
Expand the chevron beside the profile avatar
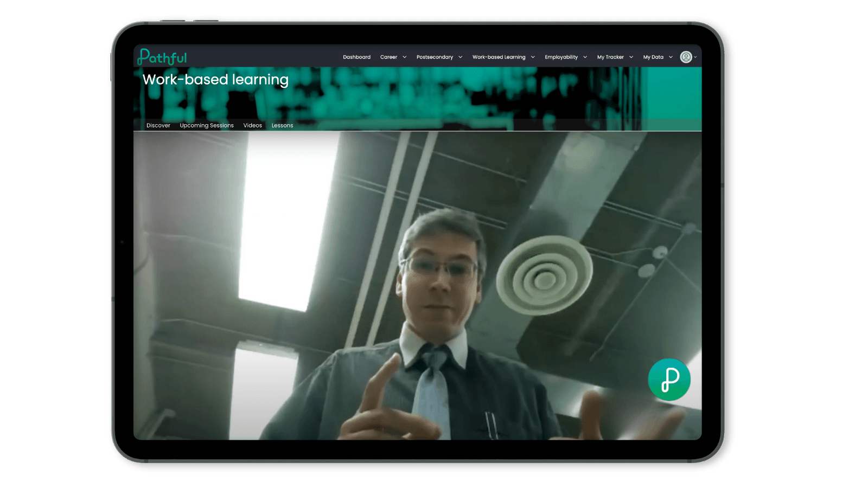(695, 57)
